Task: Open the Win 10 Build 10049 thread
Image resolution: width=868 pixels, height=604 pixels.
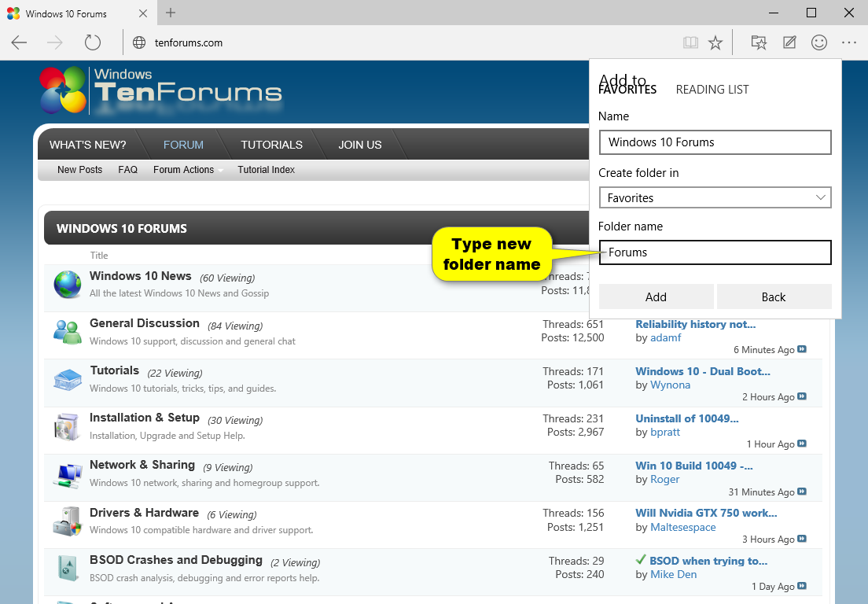Action: tap(693, 466)
